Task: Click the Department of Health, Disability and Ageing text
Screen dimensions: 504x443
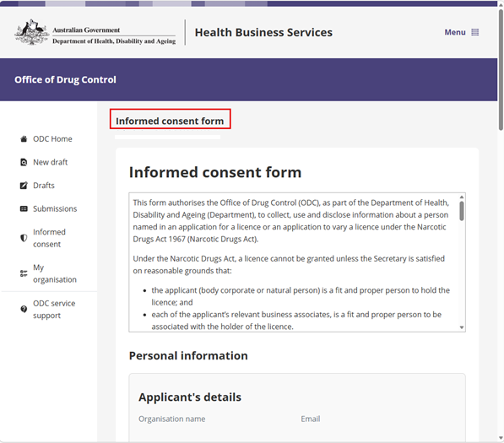Action: (114, 41)
